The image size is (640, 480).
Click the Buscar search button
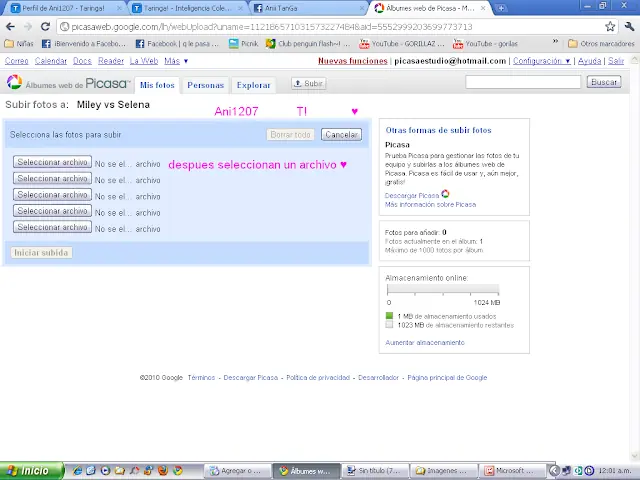coord(604,82)
